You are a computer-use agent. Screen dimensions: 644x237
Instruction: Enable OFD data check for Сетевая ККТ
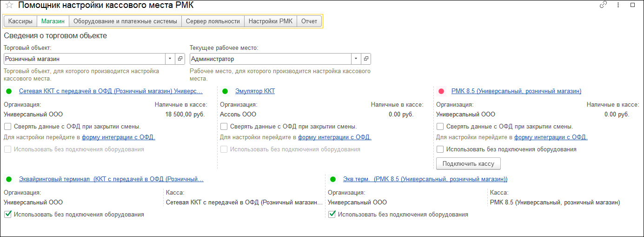point(8,126)
